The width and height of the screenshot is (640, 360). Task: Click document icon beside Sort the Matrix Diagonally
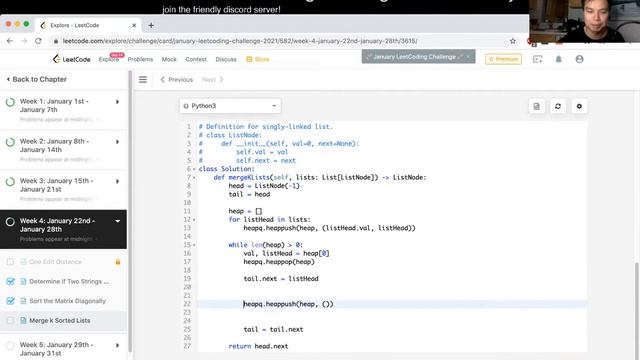click(23, 301)
